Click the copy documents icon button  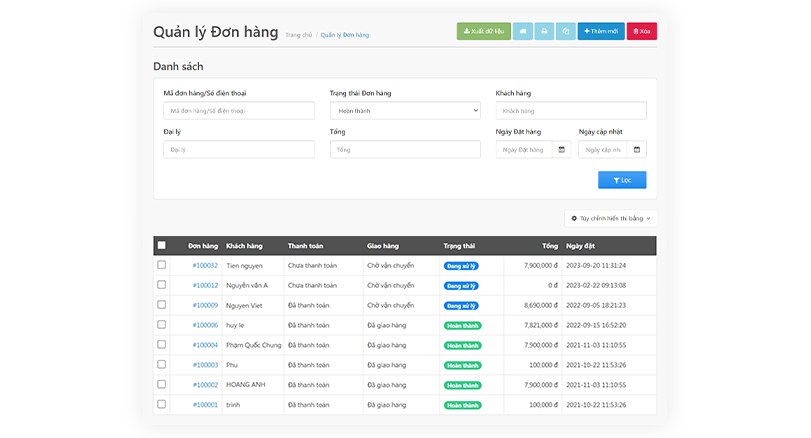pyautogui.click(x=566, y=31)
